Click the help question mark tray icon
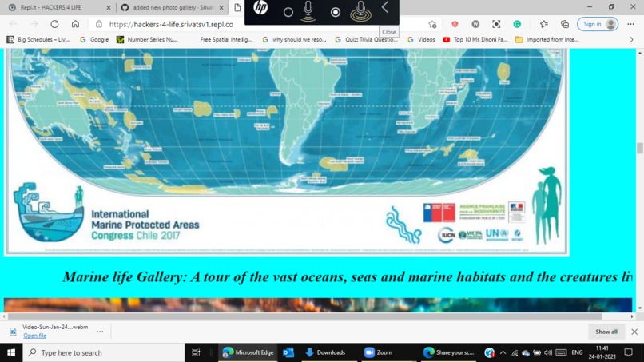 tap(489, 352)
